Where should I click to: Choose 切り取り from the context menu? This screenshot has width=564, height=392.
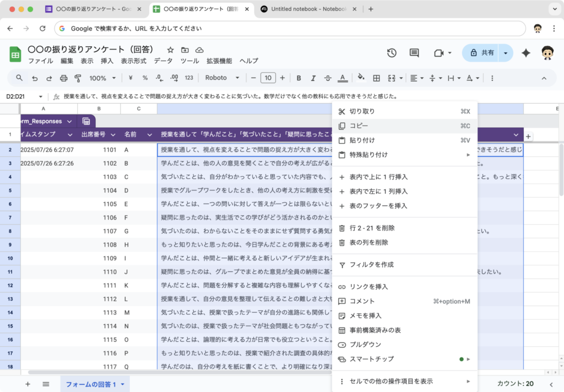click(405, 111)
